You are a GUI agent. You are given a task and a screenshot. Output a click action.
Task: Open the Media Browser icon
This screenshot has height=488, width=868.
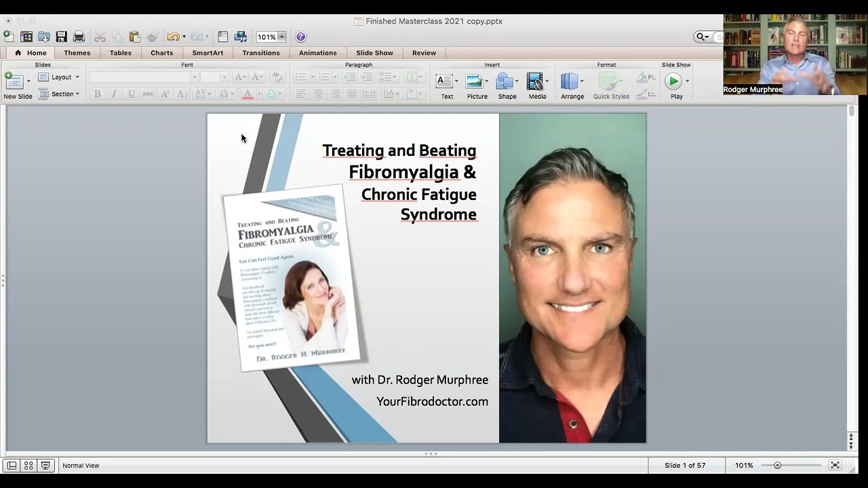tap(240, 37)
